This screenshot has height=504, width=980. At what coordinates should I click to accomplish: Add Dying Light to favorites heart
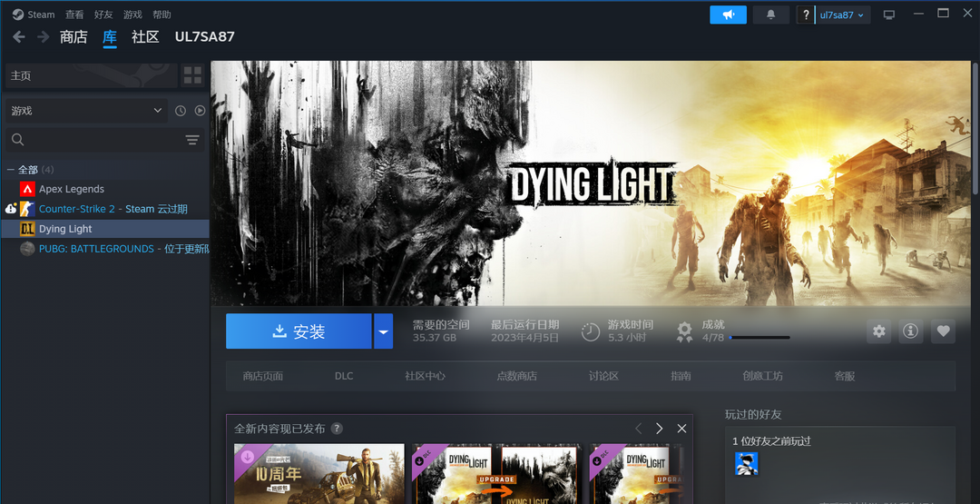pos(943,331)
